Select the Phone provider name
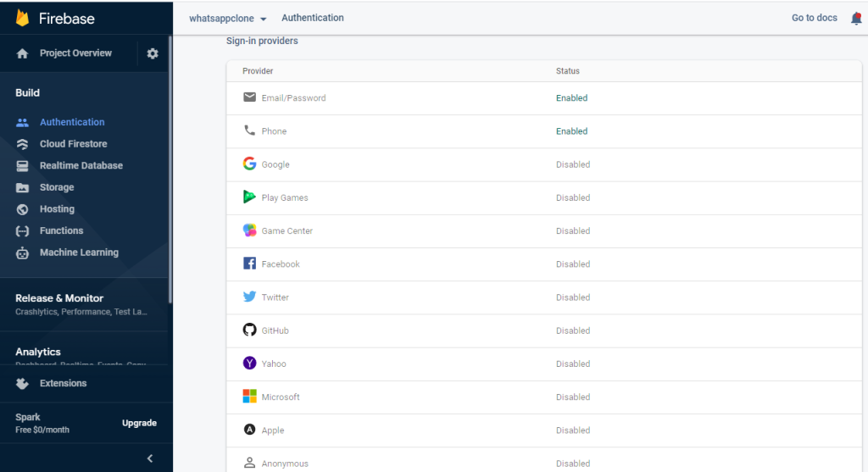868x472 pixels. (x=274, y=131)
